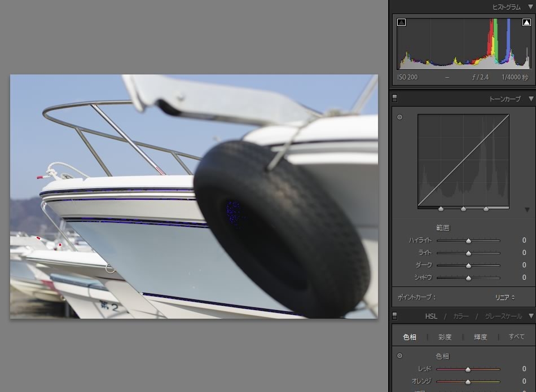Collapse the トーンカーブ panel triangle
The image size is (536, 392).
click(530, 99)
